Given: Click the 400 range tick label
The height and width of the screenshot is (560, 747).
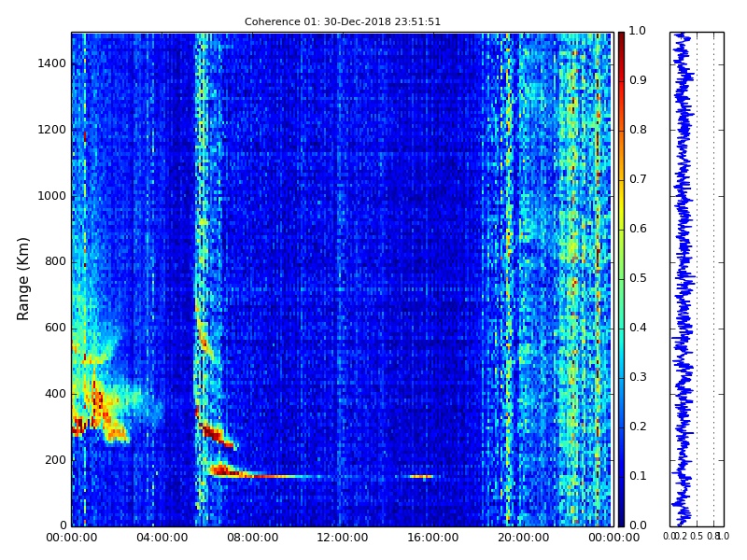Looking at the screenshot, I should [x=55, y=394].
